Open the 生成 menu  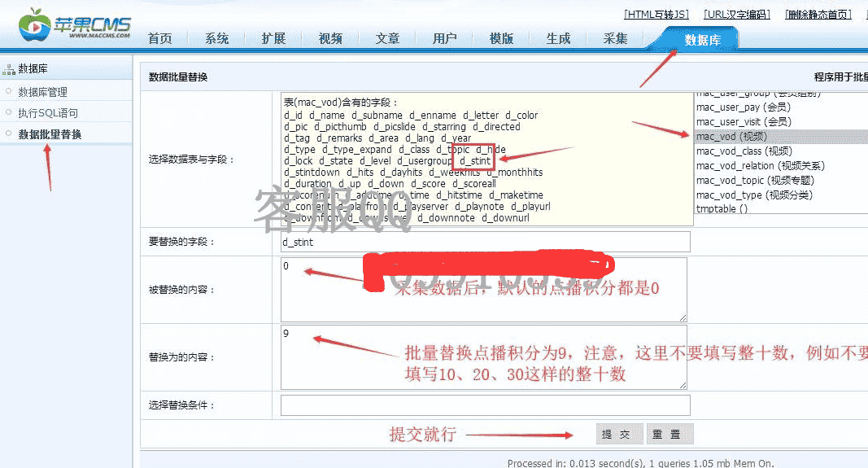(559, 39)
